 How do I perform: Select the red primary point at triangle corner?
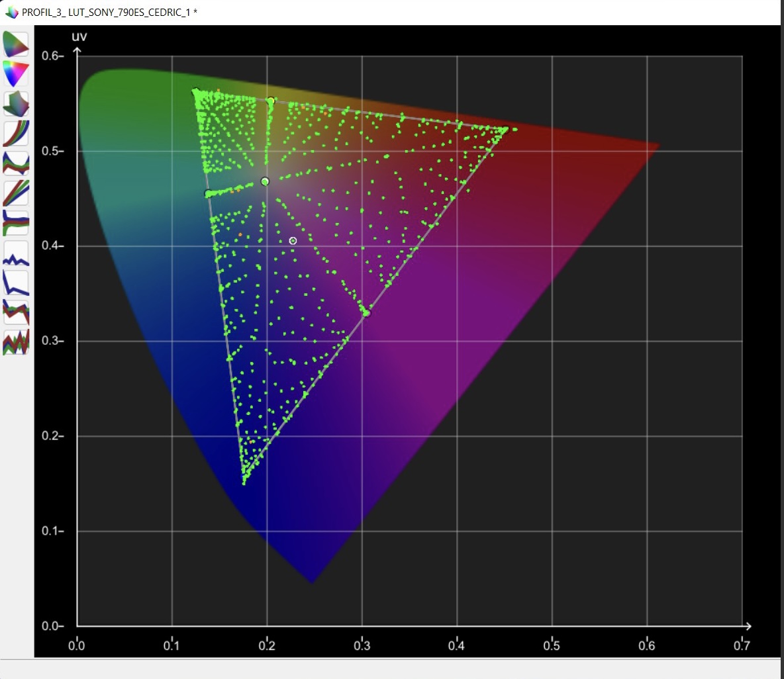tap(505, 130)
